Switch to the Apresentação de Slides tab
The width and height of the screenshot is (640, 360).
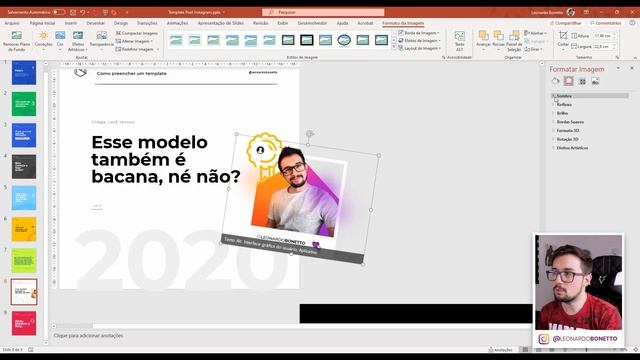[220, 23]
